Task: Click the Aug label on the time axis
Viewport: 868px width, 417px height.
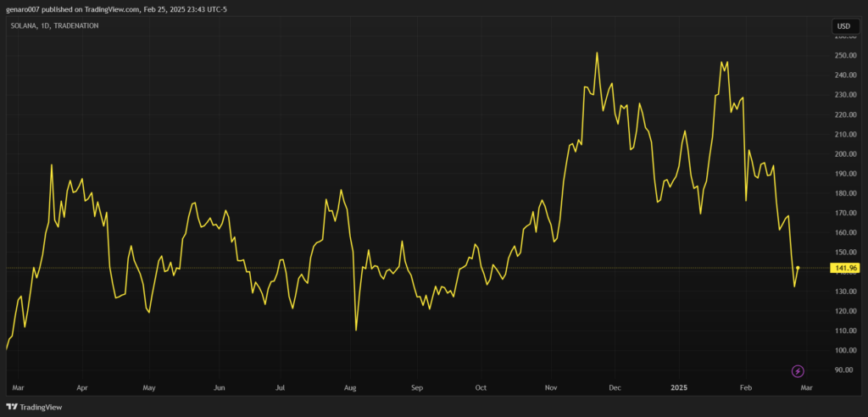Action: [x=349, y=388]
